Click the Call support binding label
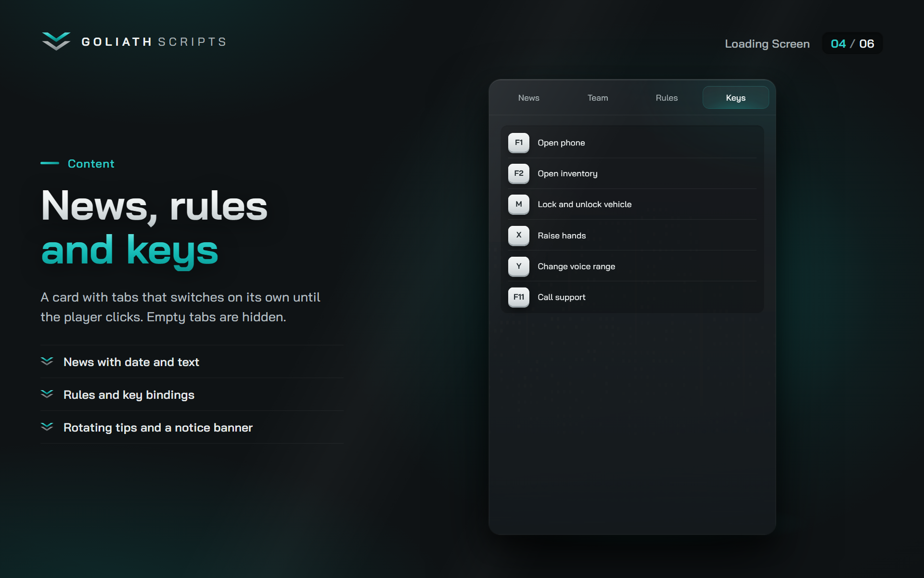 (x=562, y=297)
